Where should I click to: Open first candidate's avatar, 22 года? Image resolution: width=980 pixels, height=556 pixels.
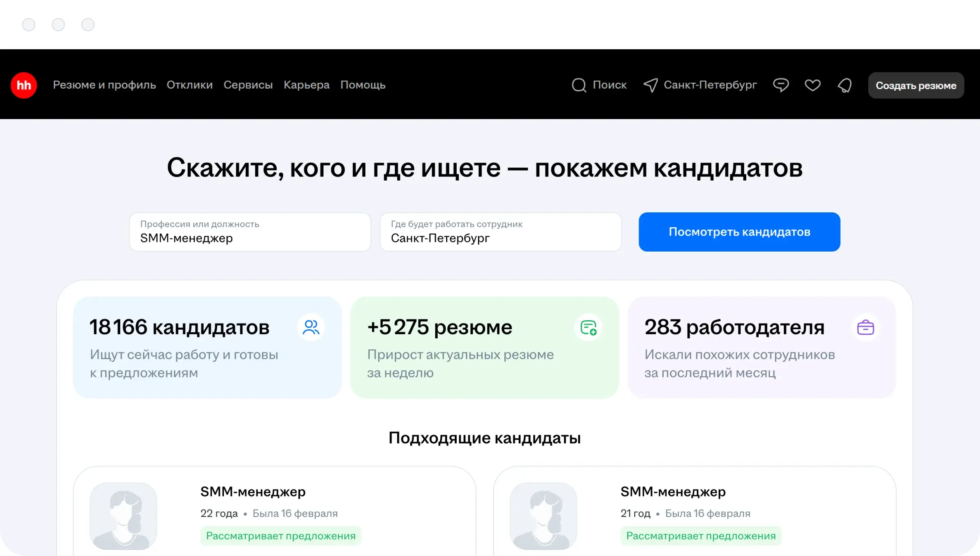click(123, 516)
